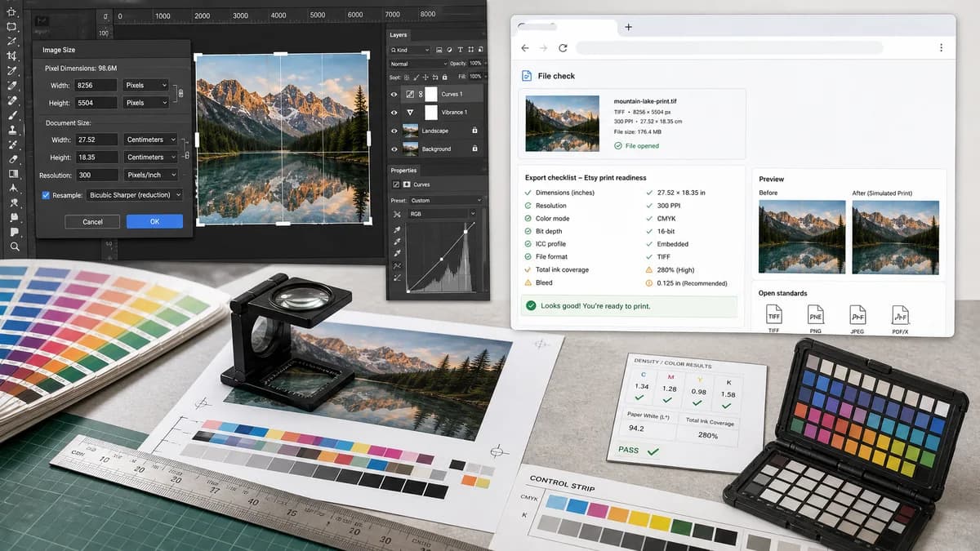
Task: Open the Curves Preset Custom dropdown
Action: (x=446, y=200)
